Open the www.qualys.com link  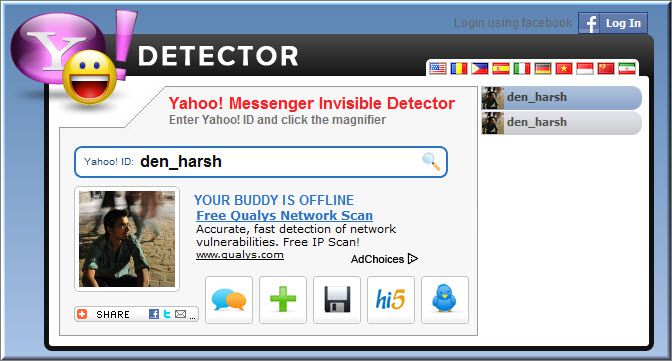coord(240,255)
